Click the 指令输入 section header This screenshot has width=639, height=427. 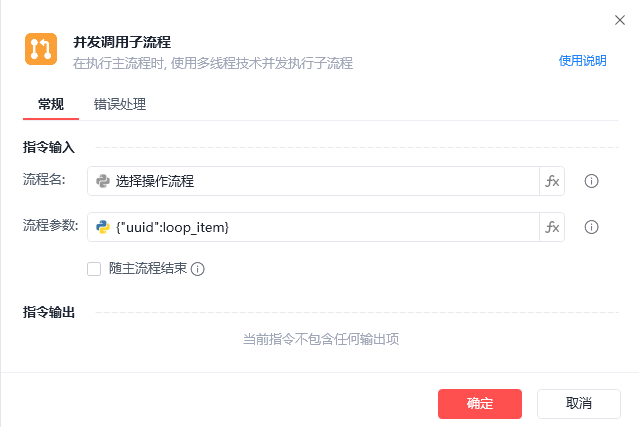(49, 147)
